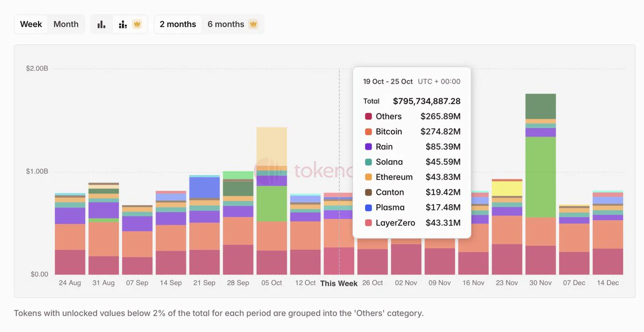Click the "09 Nov" axis label

(440, 283)
